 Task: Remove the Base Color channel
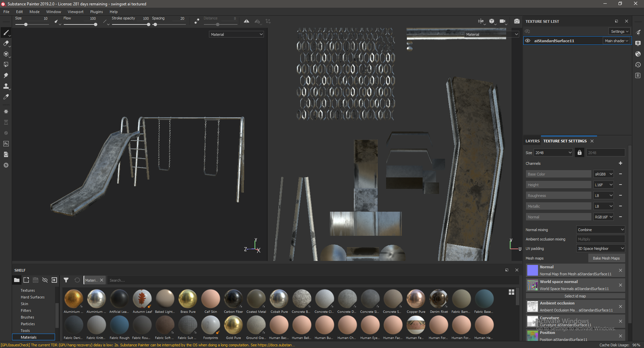[x=621, y=174]
